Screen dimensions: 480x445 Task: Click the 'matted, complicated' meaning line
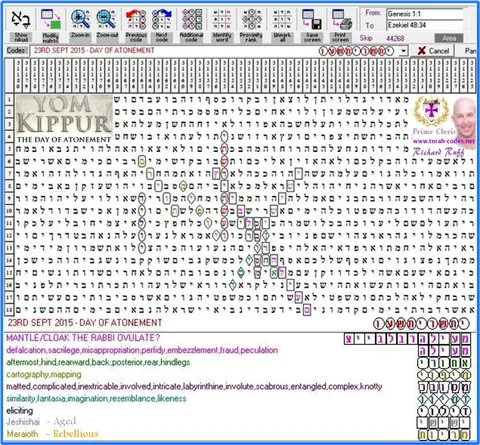194,387
